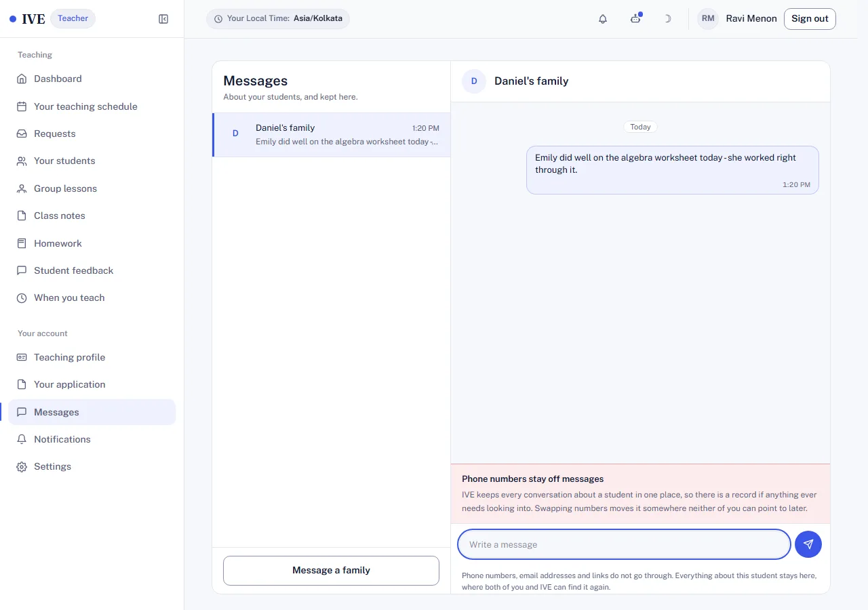This screenshot has width=868, height=610.
Task: Go to Your application
Action: [x=92, y=384]
